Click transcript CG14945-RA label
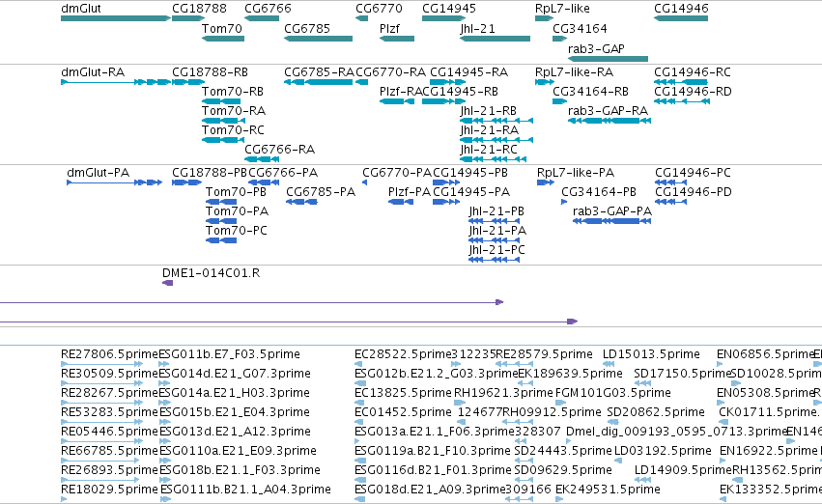The height and width of the screenshot is (504, 822). pyautogui.click(x=468, y=72)
